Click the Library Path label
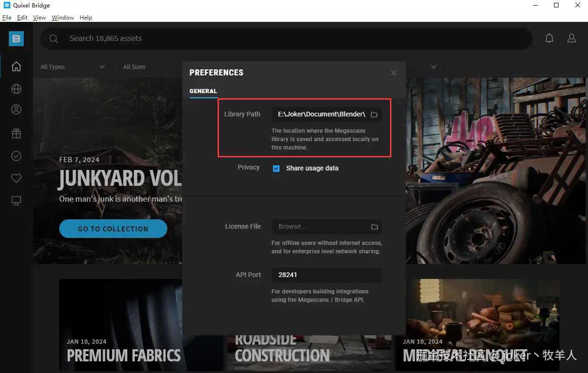Screen dimensions: 588x373 242,114
